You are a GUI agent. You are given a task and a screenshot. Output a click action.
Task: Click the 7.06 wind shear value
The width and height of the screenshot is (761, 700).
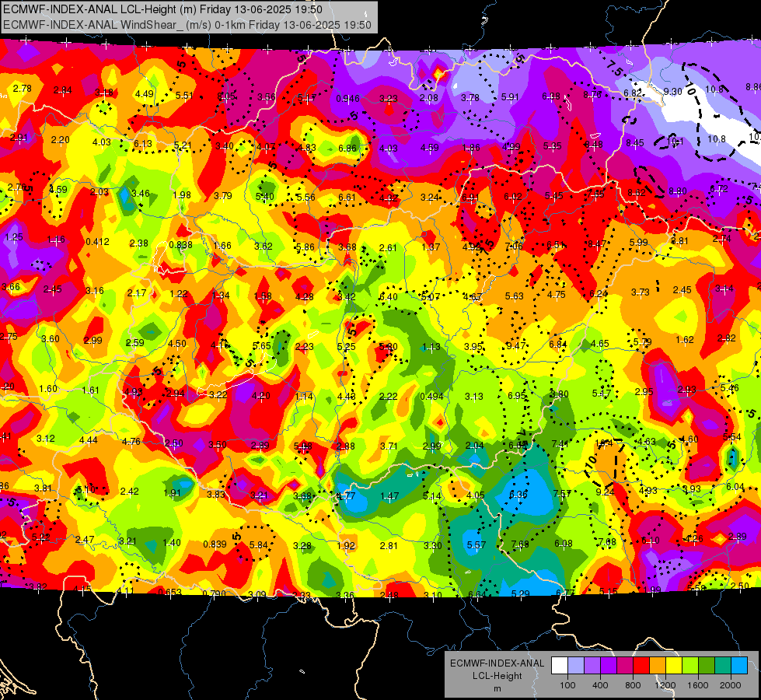[x=514, y=247]
